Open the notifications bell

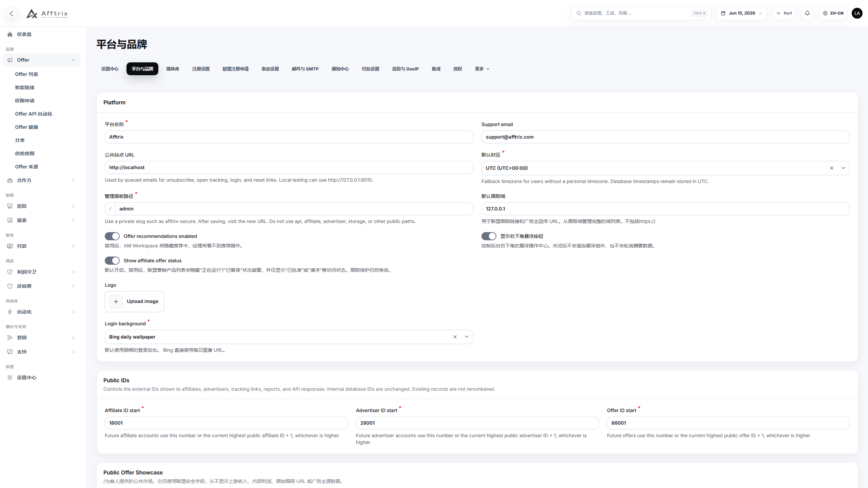pyautogui.click(x=807, y=13)
